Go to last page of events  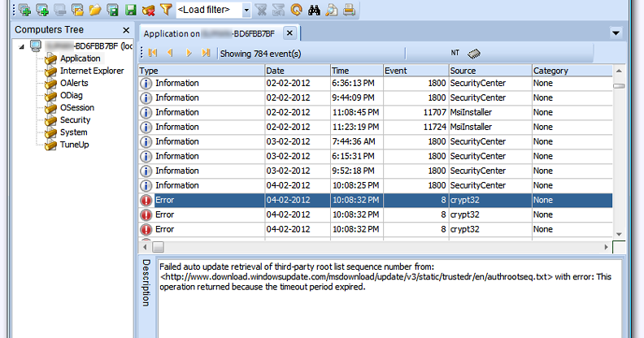click(206, 53)
